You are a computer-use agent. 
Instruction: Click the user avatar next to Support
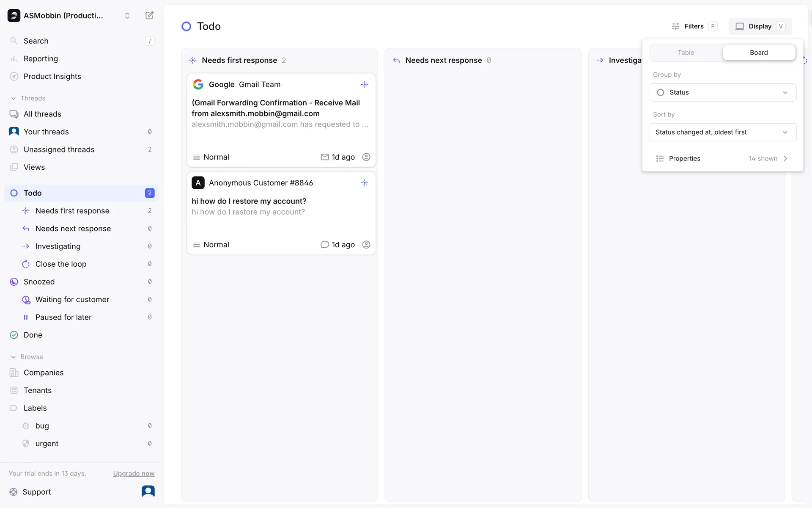coord(148,491)
